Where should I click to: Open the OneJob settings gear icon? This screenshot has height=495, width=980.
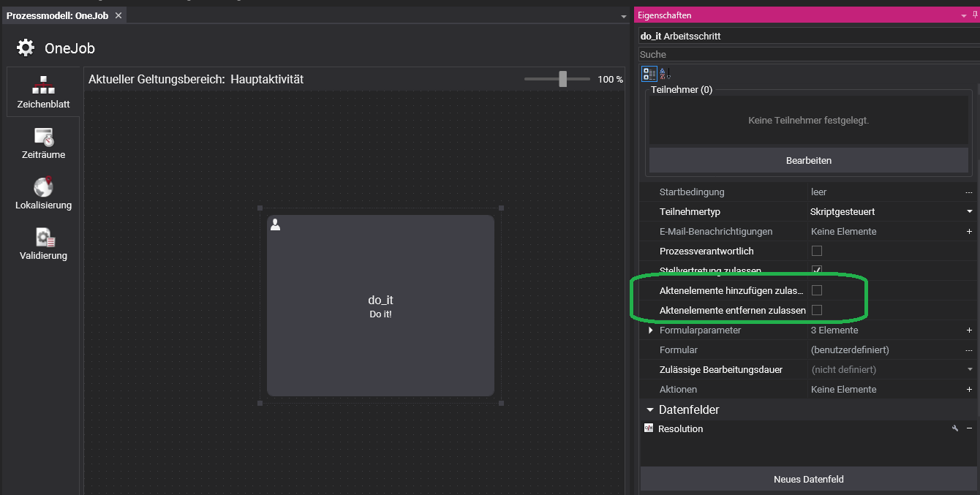point(26,48)
